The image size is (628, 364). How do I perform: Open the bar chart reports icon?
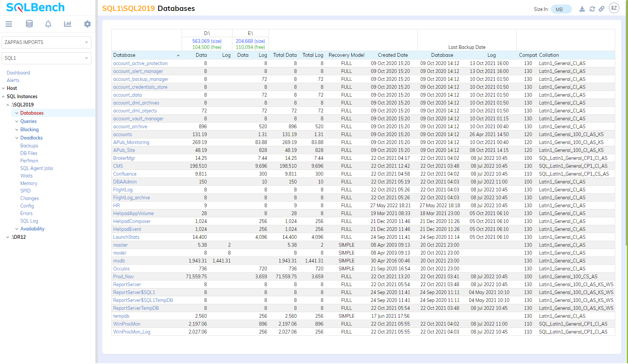(68, 24)
